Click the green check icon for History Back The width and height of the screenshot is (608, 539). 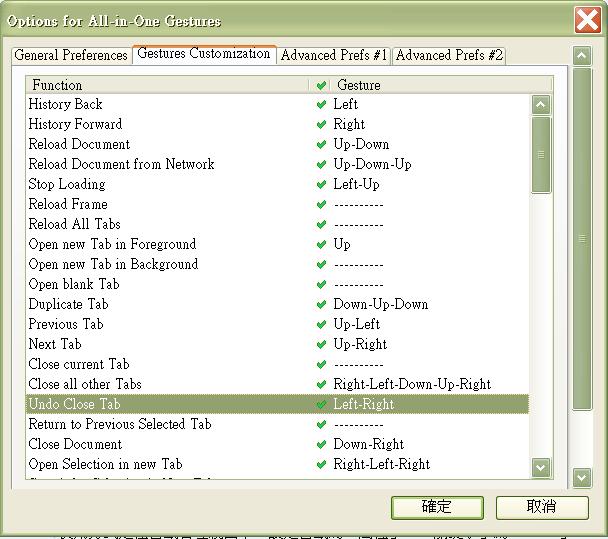point(321,104)
